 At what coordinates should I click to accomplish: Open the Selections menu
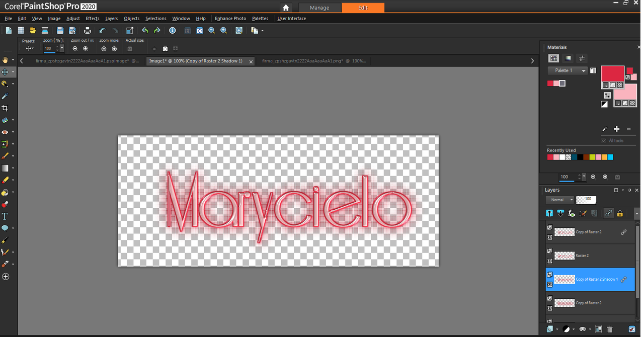point(156,19)
